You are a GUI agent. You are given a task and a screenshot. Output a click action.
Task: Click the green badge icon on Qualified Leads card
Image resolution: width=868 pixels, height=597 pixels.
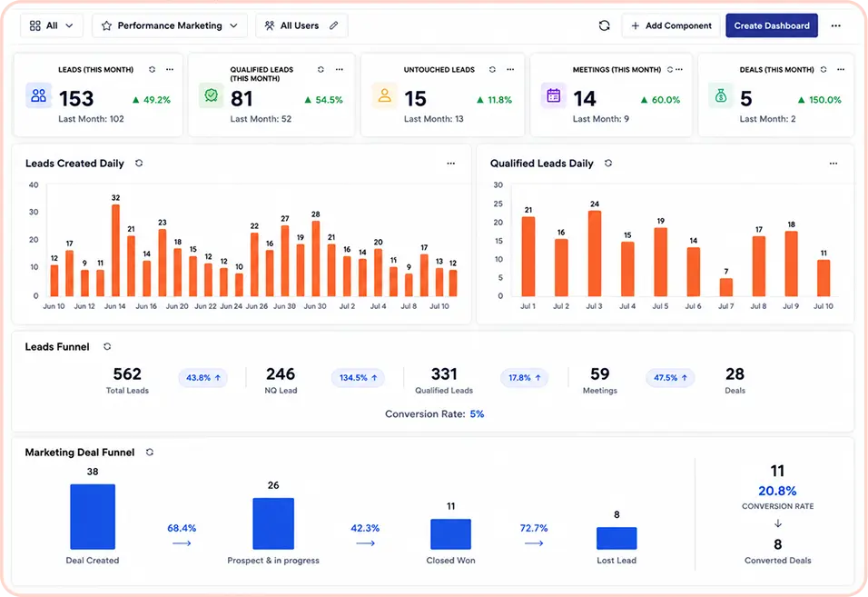click(x=211, y=95)
